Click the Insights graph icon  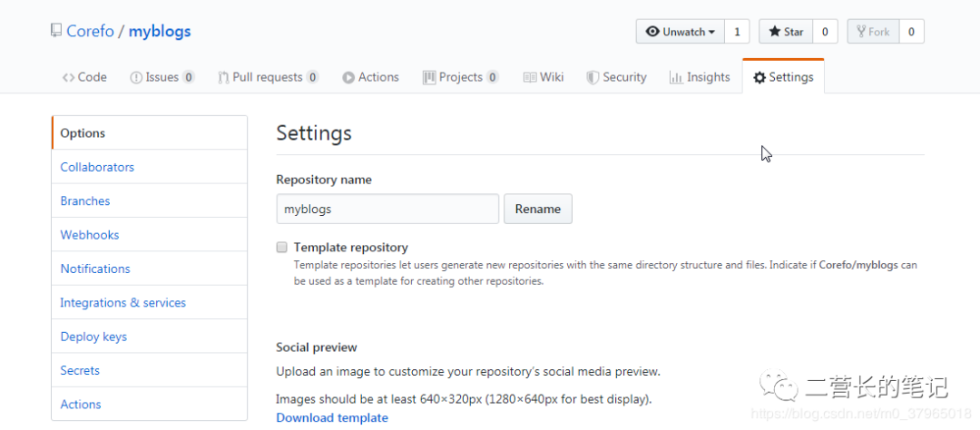click(x=676, y=77)
